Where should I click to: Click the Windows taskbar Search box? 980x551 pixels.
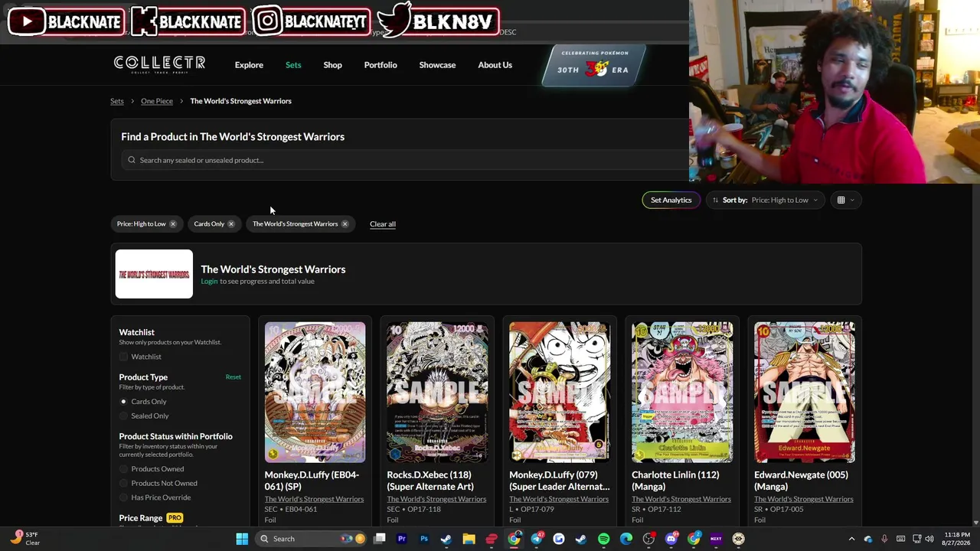[x=309, y=539]
